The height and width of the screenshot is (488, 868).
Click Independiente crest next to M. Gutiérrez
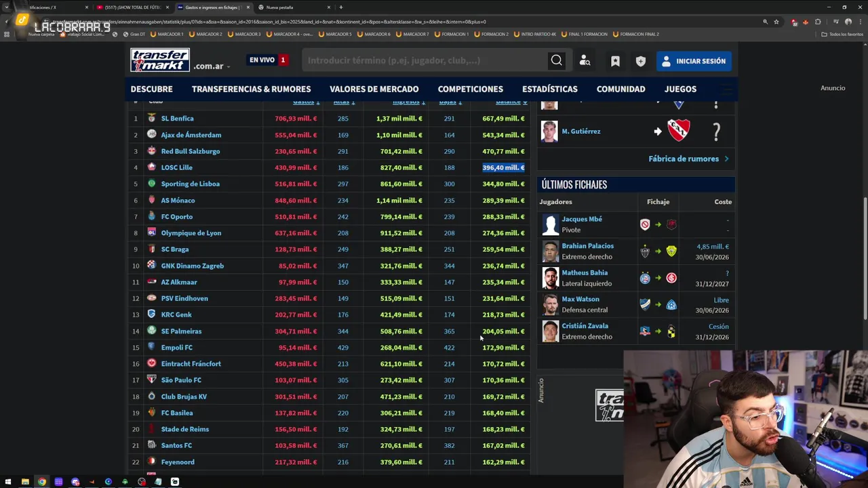pyautogui.click(x=679, y=131)
